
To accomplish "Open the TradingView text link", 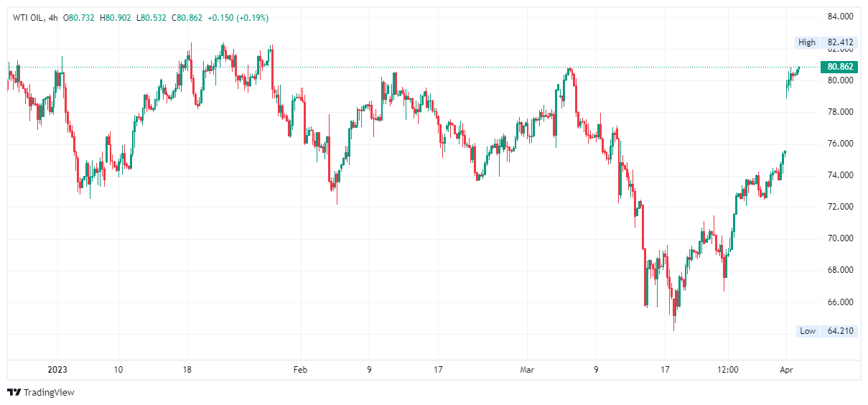I will 49,392.
